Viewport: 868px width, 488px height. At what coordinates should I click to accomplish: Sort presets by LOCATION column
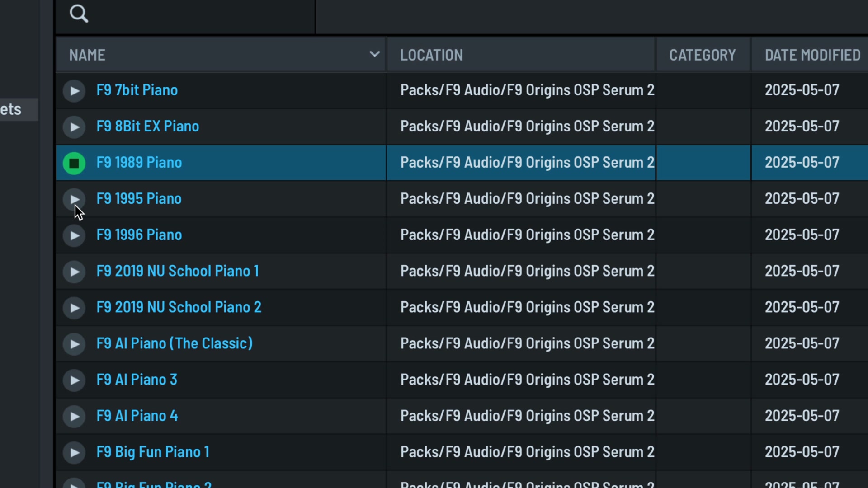pos(521,55)
